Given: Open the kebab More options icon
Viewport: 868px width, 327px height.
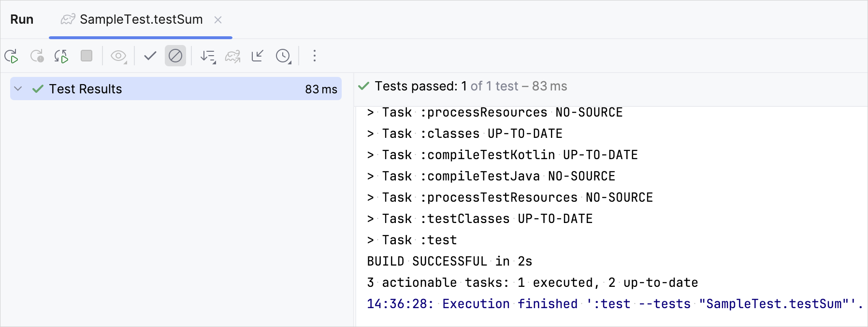Looking at the screenshot, I should tap(315, 56).
